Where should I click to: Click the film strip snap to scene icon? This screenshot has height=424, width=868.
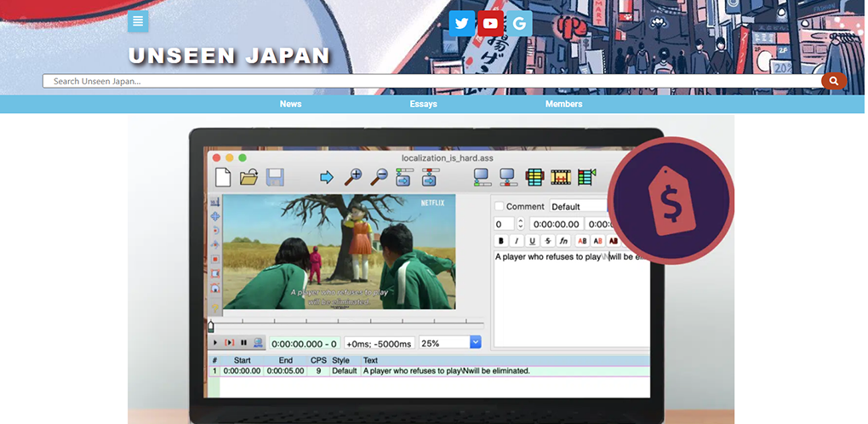(561, 177)
